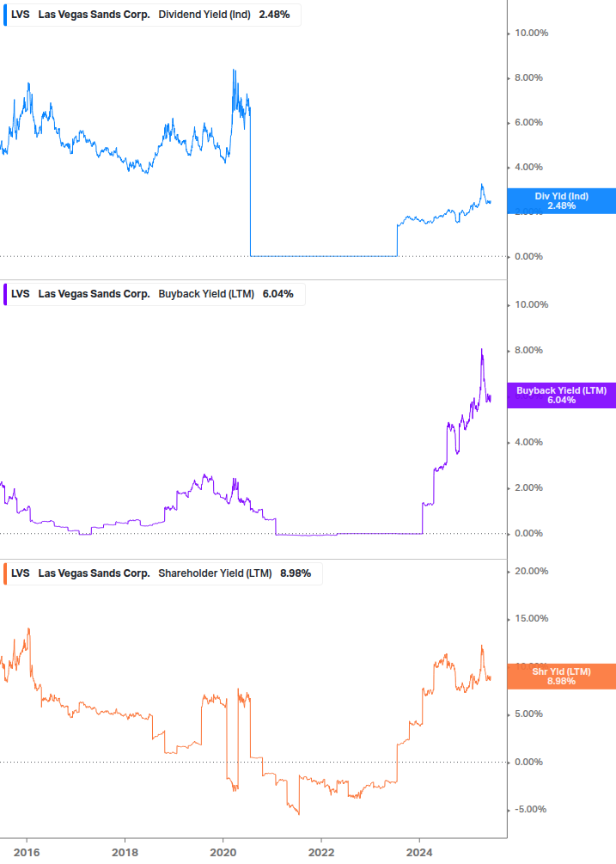Click the 10.00% tick on the dividend yield axis

coord(531,33)
